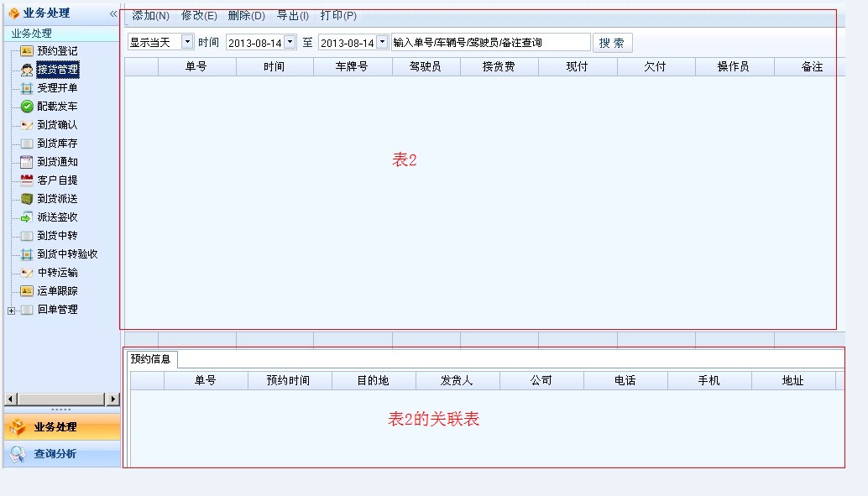Click 添加(N) toolbar item
The image size is (868, 496).
point(150,15)
